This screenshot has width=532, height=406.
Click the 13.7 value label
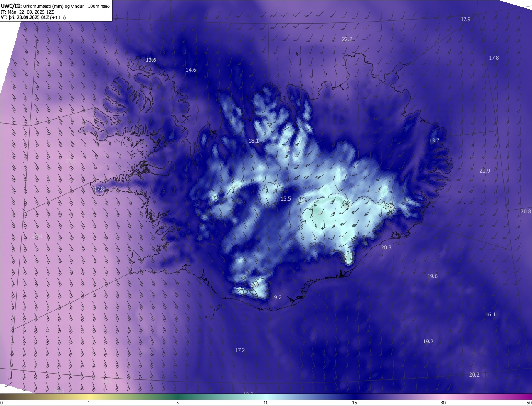click(434, 141)
